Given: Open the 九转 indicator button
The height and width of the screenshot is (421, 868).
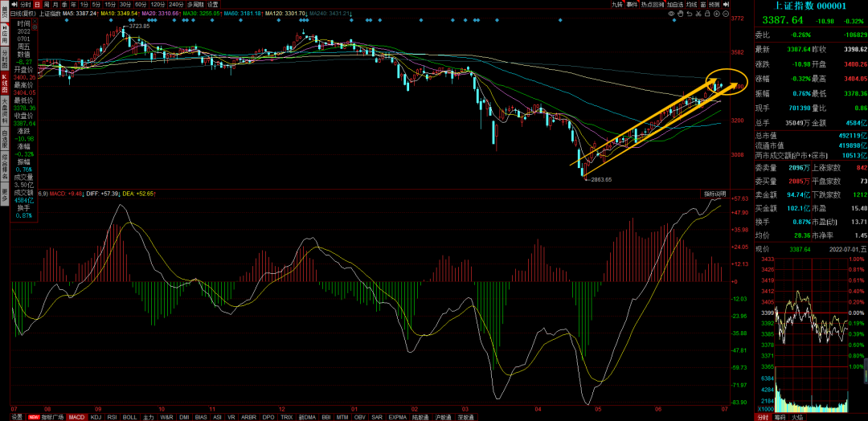Looking at the screenshot, I should pyautogui.click(x=616, y=4).
